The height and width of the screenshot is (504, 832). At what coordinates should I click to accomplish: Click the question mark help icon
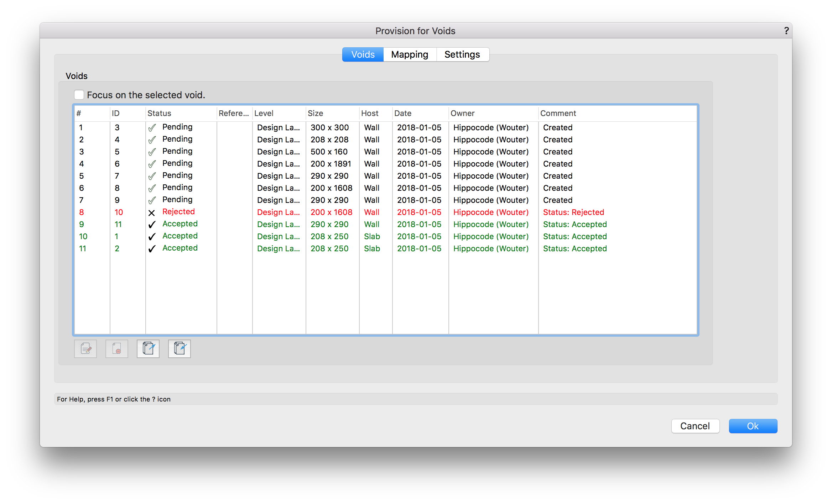[786, 31]
